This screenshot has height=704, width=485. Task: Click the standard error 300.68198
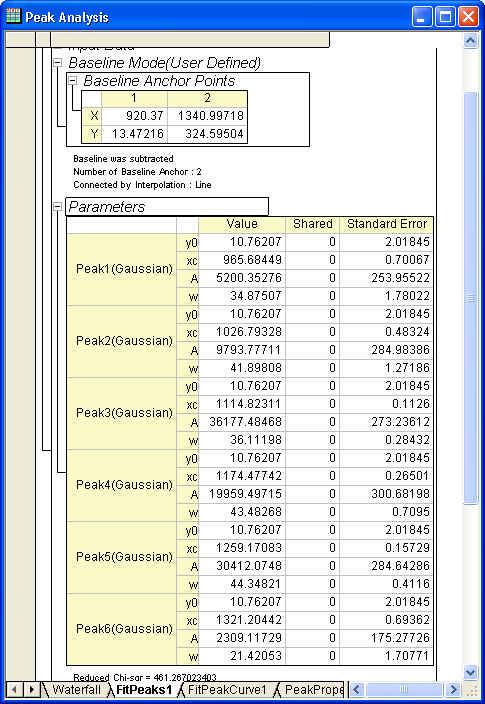click(x=387, y=494)
